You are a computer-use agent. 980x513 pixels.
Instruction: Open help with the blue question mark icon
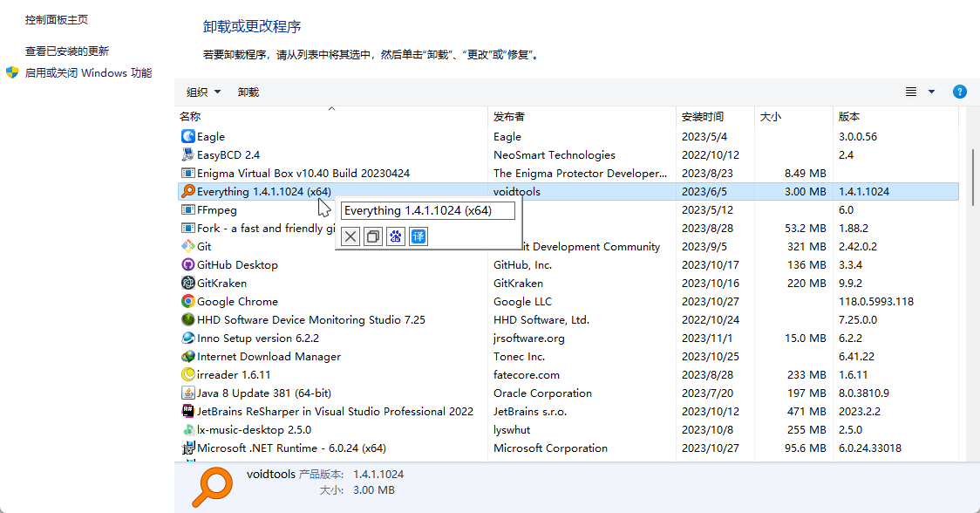959,92
